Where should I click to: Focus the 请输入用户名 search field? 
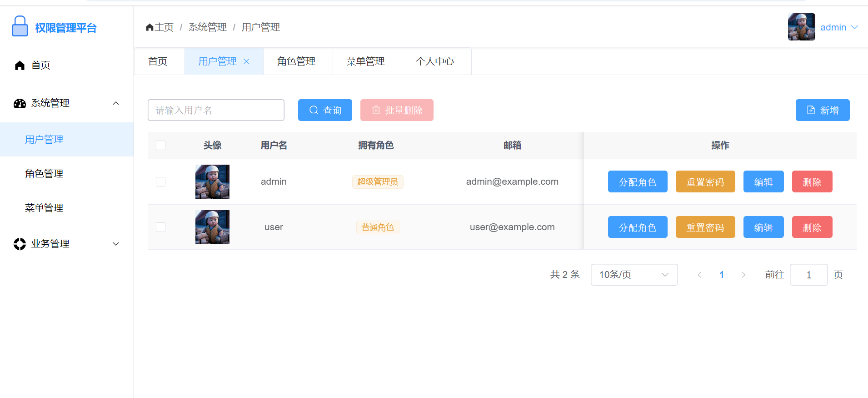click(216, 110)
